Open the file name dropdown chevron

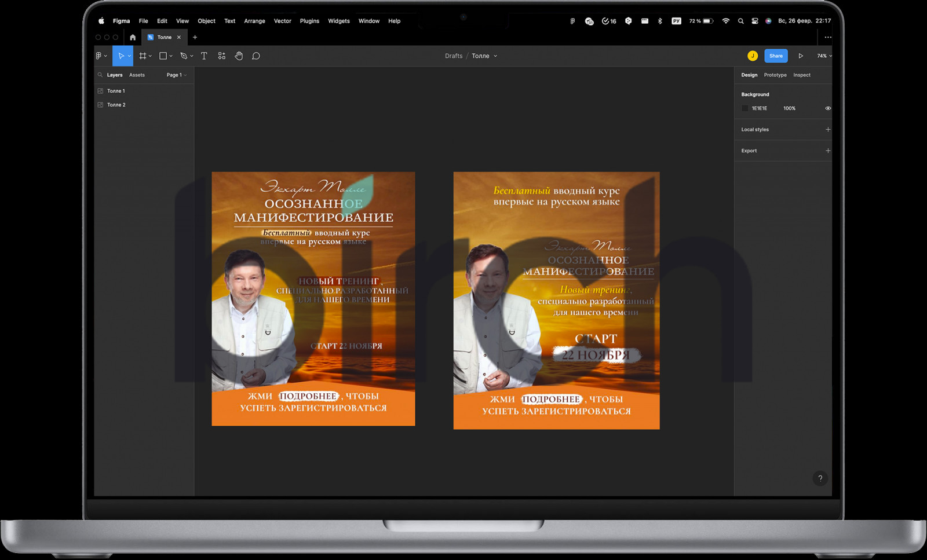click(x=495, y=56)
